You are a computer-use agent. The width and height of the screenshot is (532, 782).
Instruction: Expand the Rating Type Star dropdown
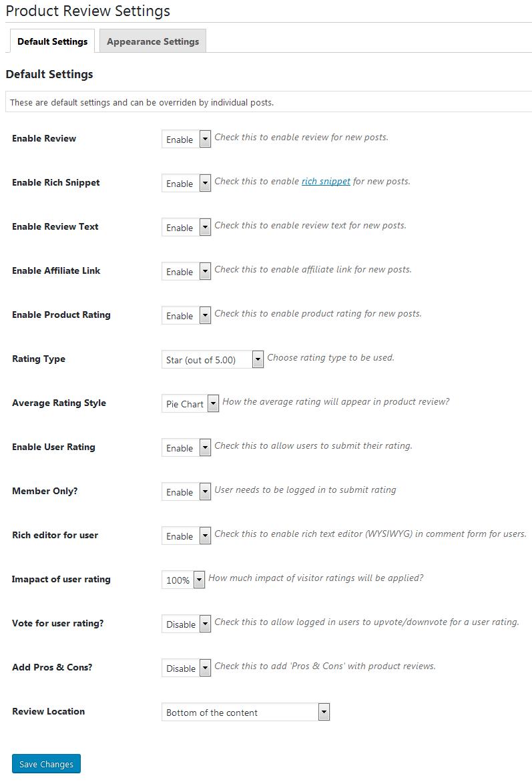click(213, 359)
